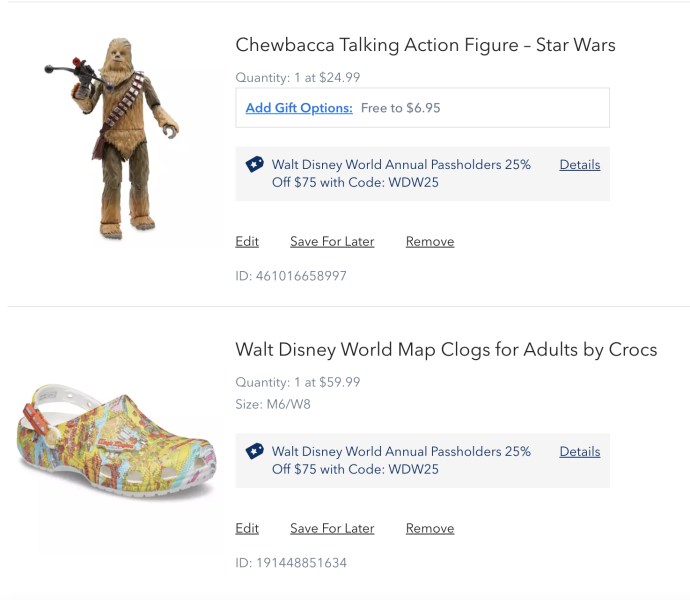Click the ticket icon in Chewbacca's promo banner
Viewport: 690px width, 600px height.
(254, 165)
